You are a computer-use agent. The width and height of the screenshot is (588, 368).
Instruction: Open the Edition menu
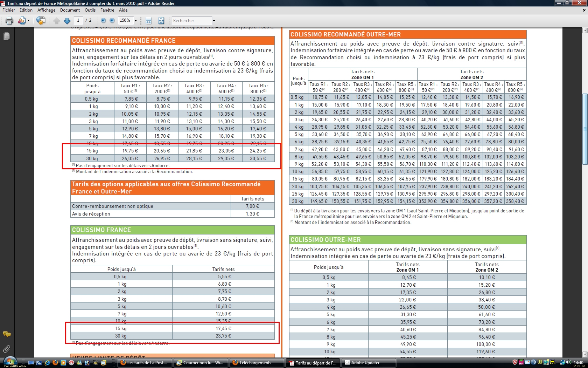click(x=26, y=10)
